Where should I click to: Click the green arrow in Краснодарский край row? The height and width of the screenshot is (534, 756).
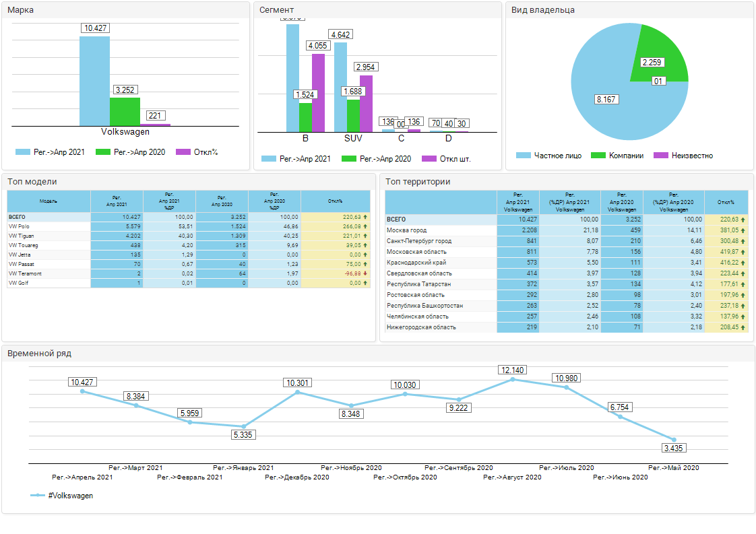[743, 263]
